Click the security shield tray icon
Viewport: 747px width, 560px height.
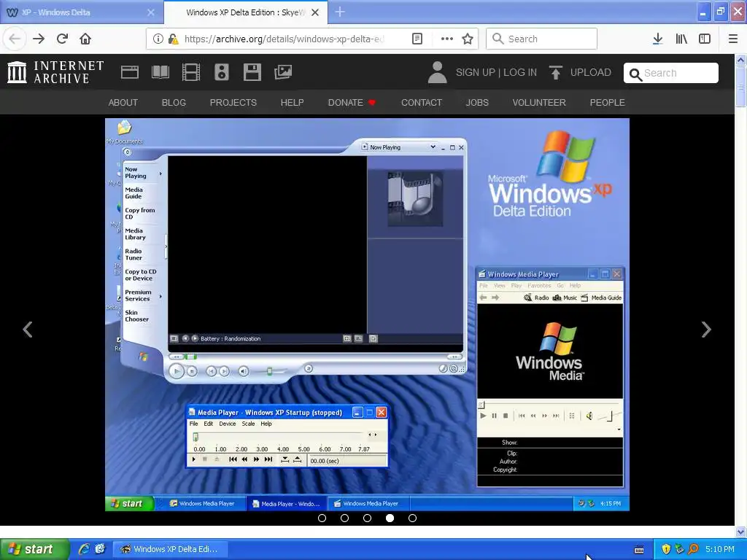point(666,549)
